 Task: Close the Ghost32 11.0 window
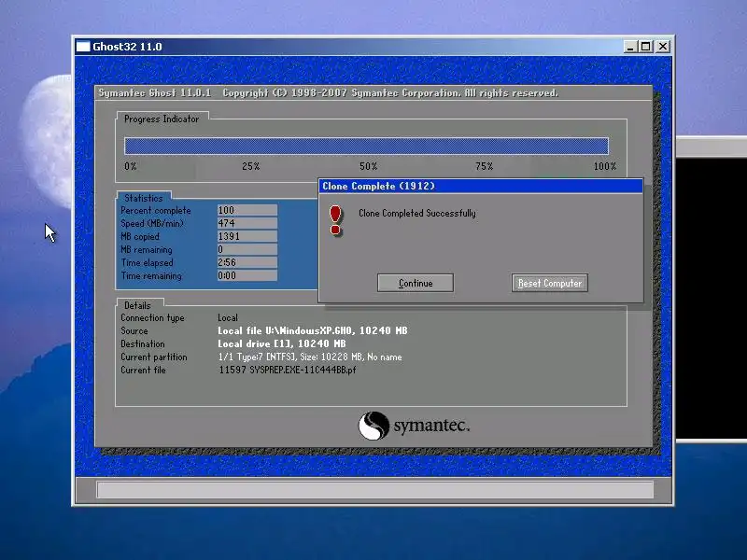pyautogui.click(x=663, y=46)
